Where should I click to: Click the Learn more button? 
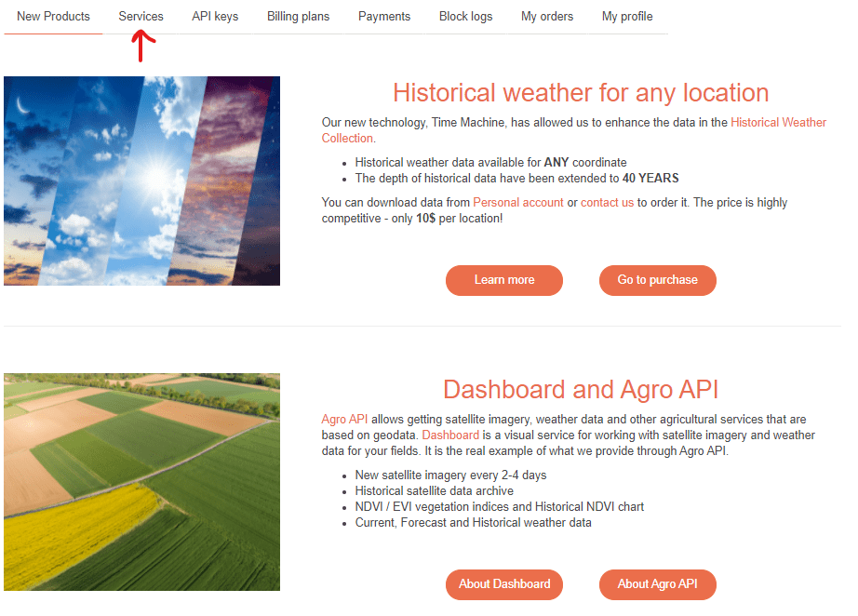[x=504, y=280]
